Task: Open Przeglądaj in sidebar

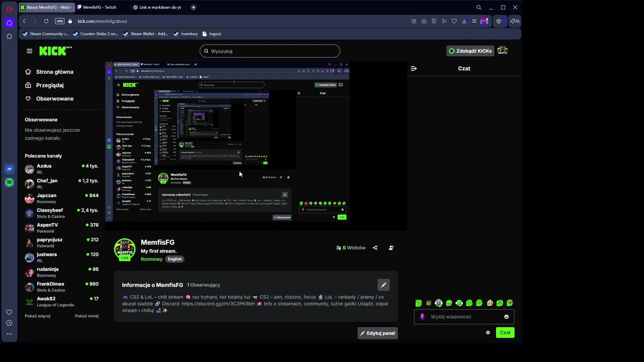Action: 44,85
